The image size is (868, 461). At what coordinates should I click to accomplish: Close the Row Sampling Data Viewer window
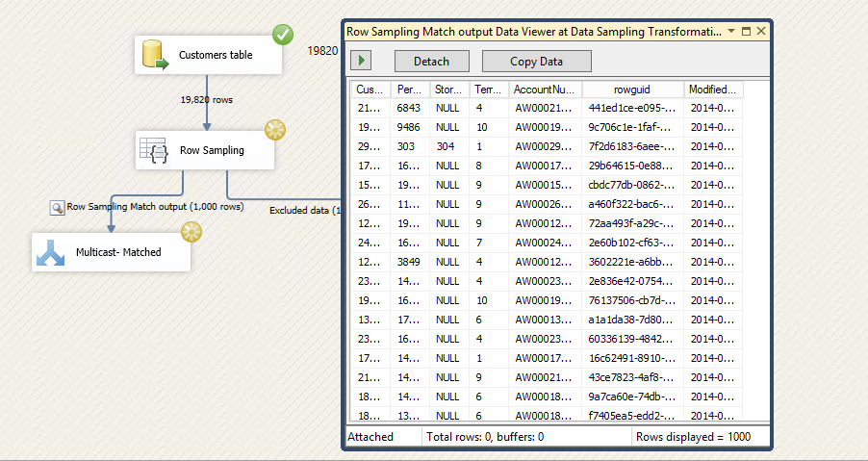760,32
